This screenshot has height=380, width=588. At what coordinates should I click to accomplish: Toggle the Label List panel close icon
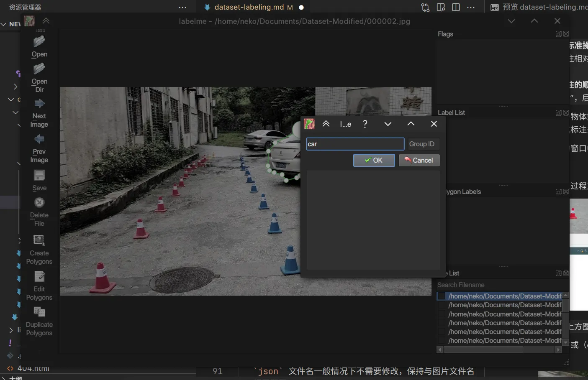(566, 112)
